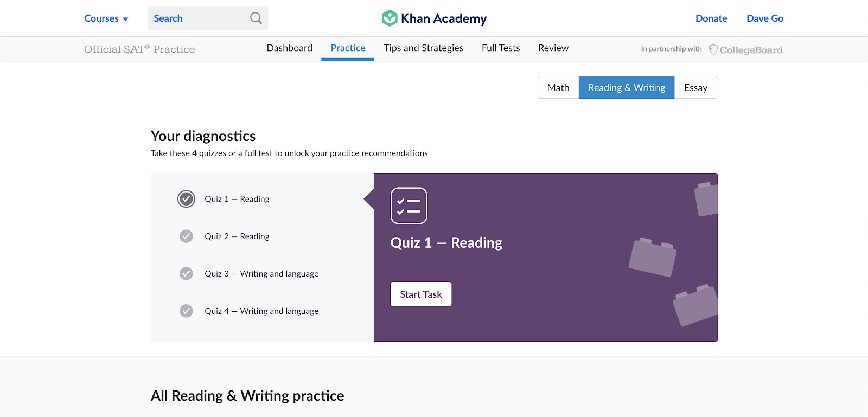Click the Official SAT Practice title
The height and width of the screenshot is (417, 868).
pyautogui.click(x=139, y=49)
